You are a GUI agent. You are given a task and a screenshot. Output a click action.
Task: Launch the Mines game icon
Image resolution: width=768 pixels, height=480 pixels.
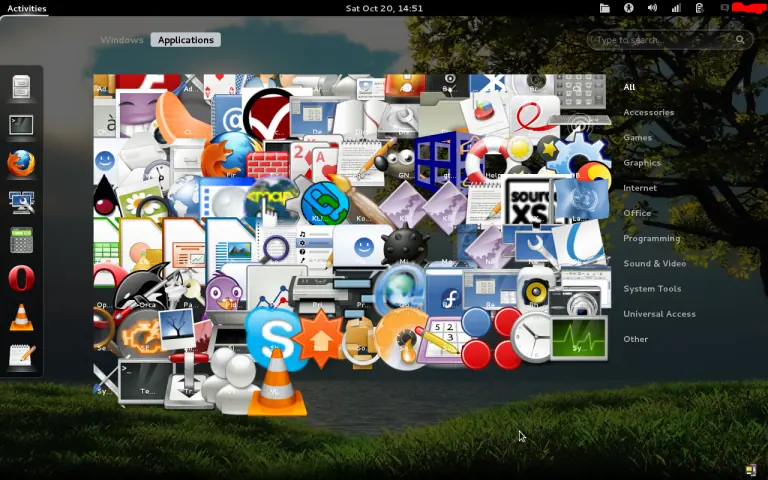(405, 244)
